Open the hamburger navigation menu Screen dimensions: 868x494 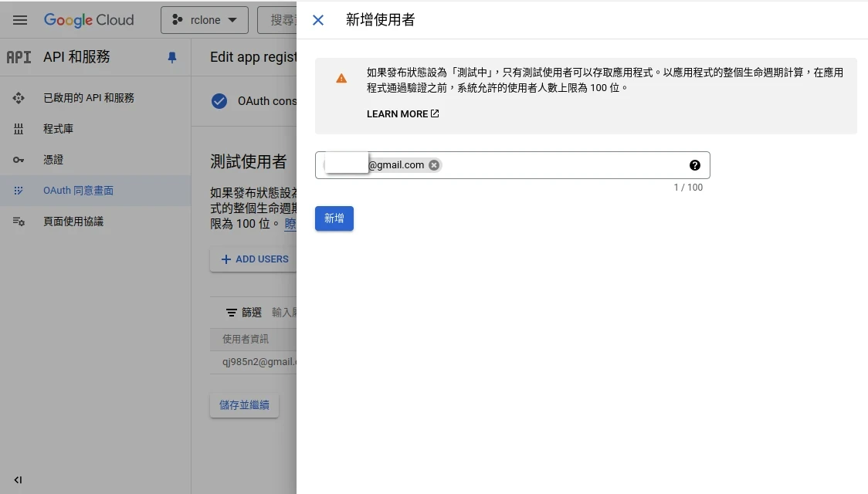[x=20, y=20]
